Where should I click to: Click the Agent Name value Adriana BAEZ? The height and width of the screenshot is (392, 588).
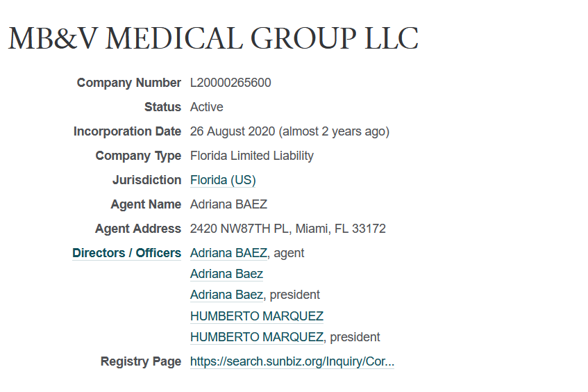229,204
